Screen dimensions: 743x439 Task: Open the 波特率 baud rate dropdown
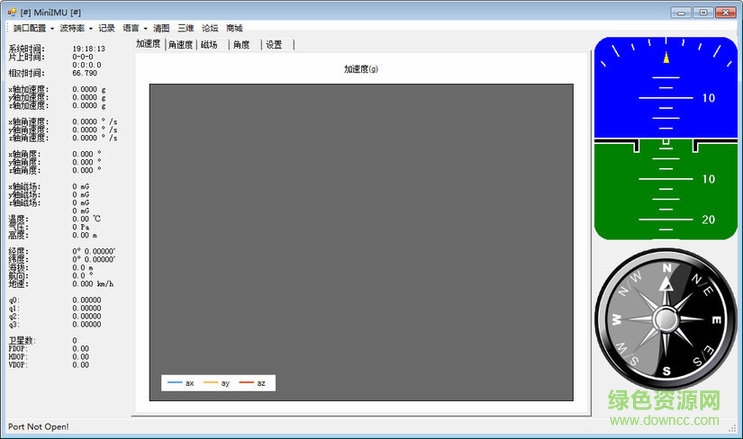(76, 28)
